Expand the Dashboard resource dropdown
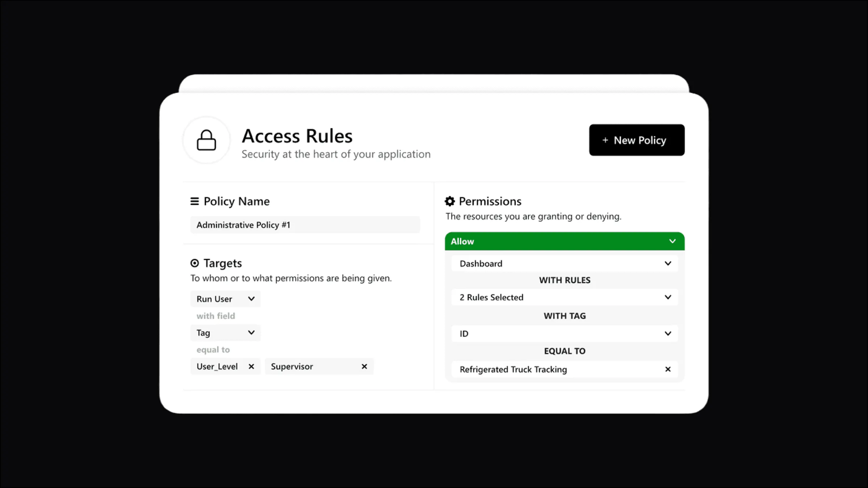 [x=668, y=264]
